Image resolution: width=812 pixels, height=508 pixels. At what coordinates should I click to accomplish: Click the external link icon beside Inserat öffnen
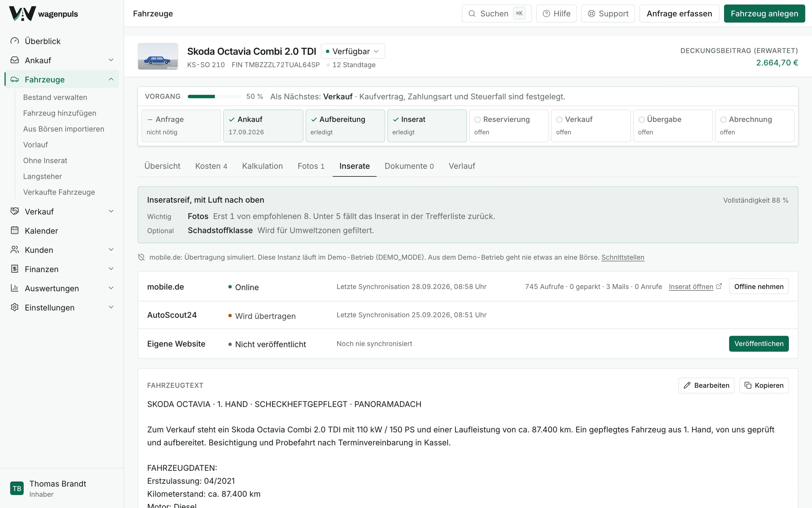(x=719, y=286)
